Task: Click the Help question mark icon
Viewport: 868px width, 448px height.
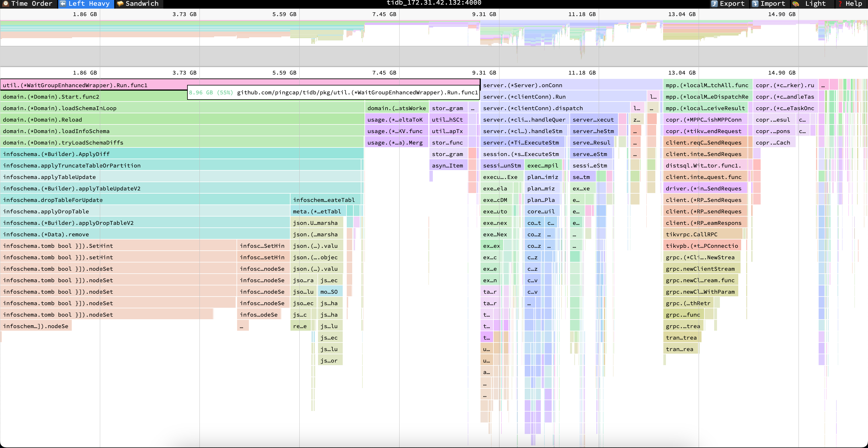Action: [840, 4]
